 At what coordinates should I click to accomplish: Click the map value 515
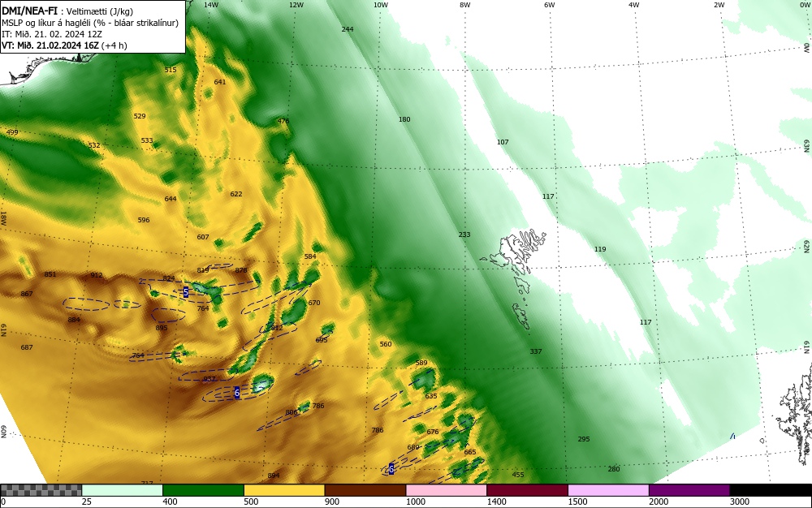tap(171, 70)
